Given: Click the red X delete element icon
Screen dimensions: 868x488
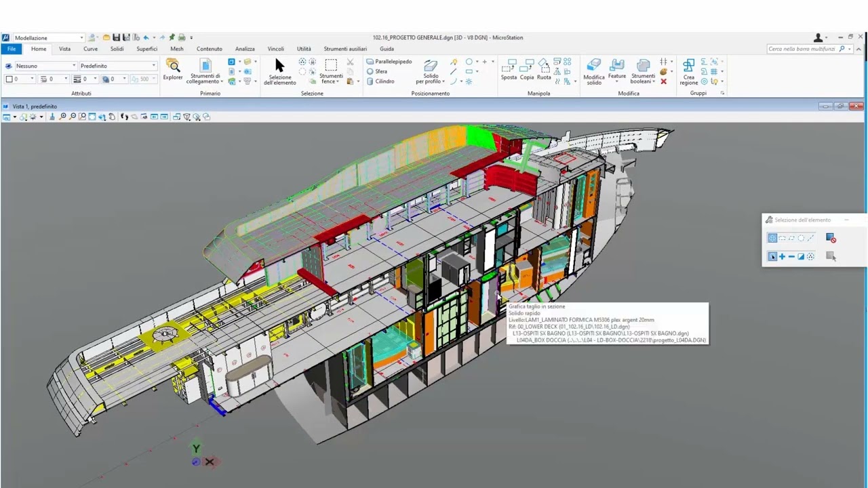Looking at the screenshot, I should [663, 81].
